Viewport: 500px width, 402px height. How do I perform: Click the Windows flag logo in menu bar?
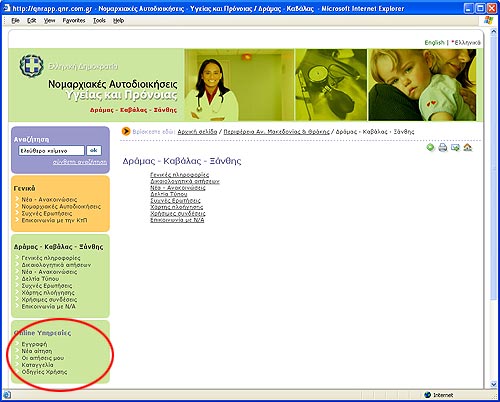tap(488, 20)
